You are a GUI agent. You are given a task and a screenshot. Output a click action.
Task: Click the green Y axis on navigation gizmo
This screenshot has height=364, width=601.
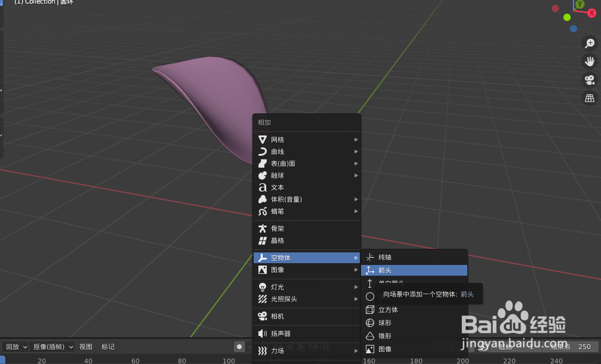(580, 5)
